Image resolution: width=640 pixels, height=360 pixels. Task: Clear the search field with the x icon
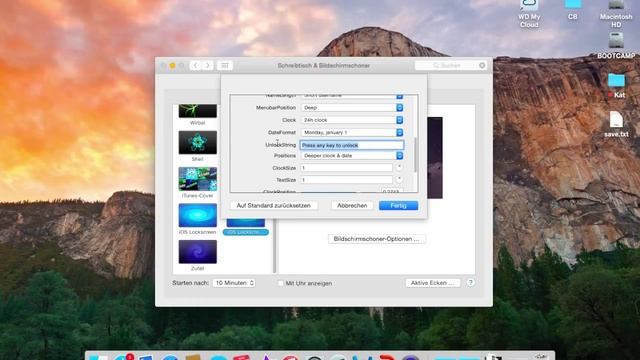[x=482, y=65]
